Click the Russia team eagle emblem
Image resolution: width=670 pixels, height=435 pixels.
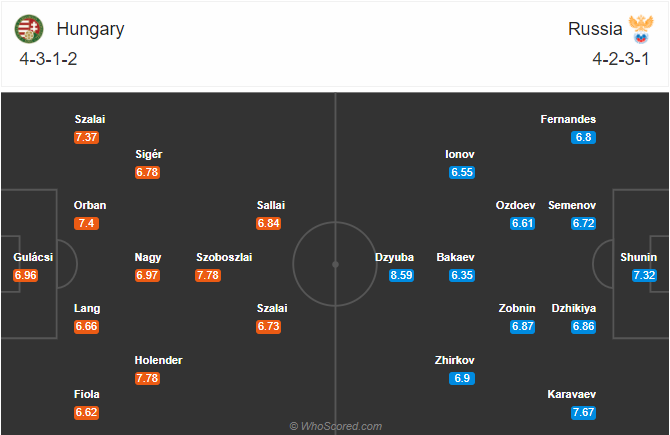pos(641,29)
